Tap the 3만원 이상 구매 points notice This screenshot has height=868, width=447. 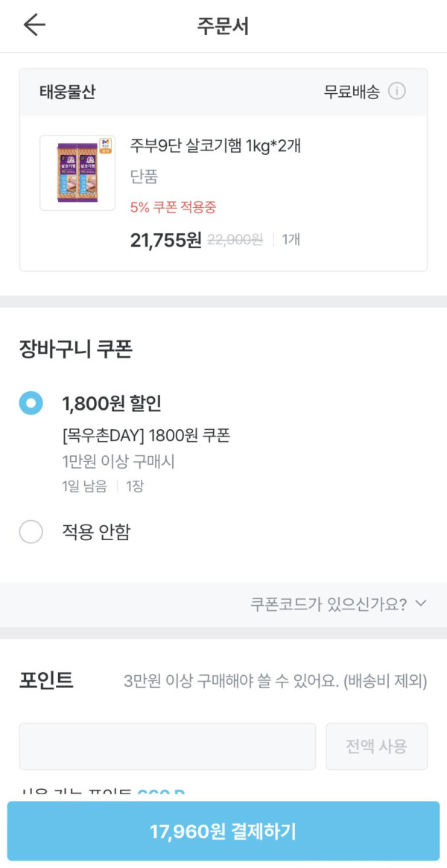(x=275, y=681)
